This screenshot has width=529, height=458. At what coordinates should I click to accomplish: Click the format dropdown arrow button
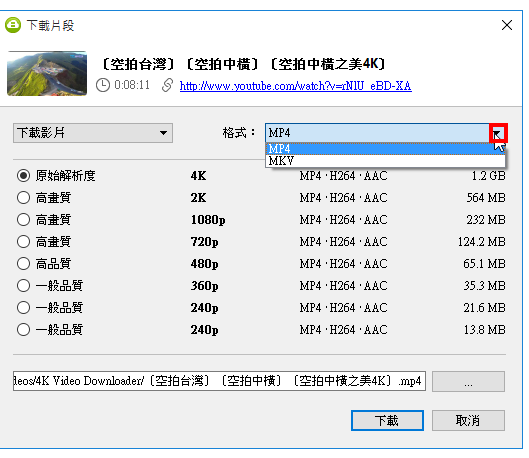pos(498,133)
